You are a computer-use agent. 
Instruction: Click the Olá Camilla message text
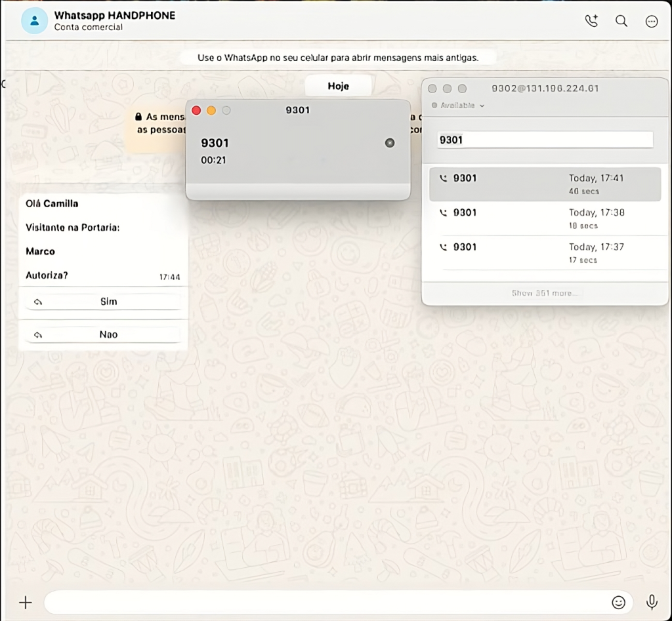point(52,203)
